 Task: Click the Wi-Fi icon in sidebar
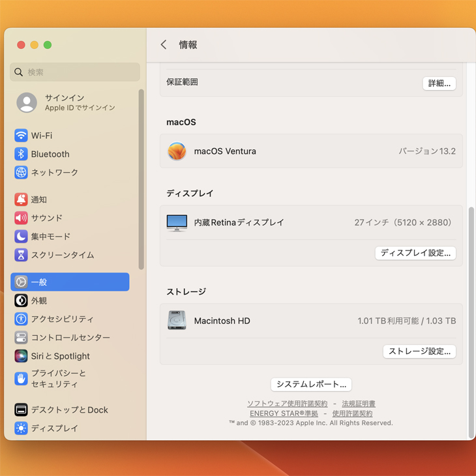coord(21,136)
